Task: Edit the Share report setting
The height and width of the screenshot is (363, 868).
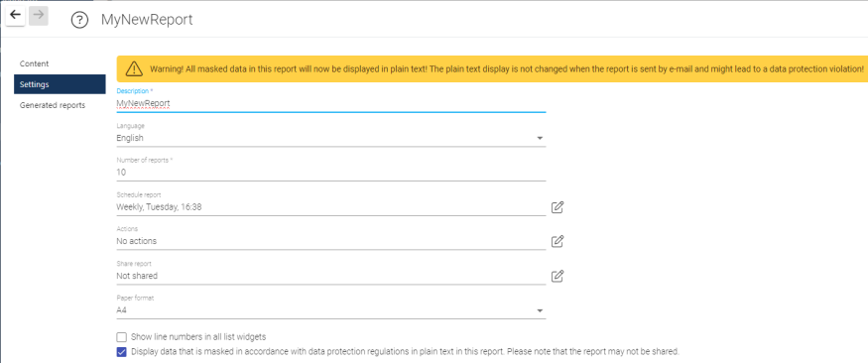Action: (x=558, y=276)
